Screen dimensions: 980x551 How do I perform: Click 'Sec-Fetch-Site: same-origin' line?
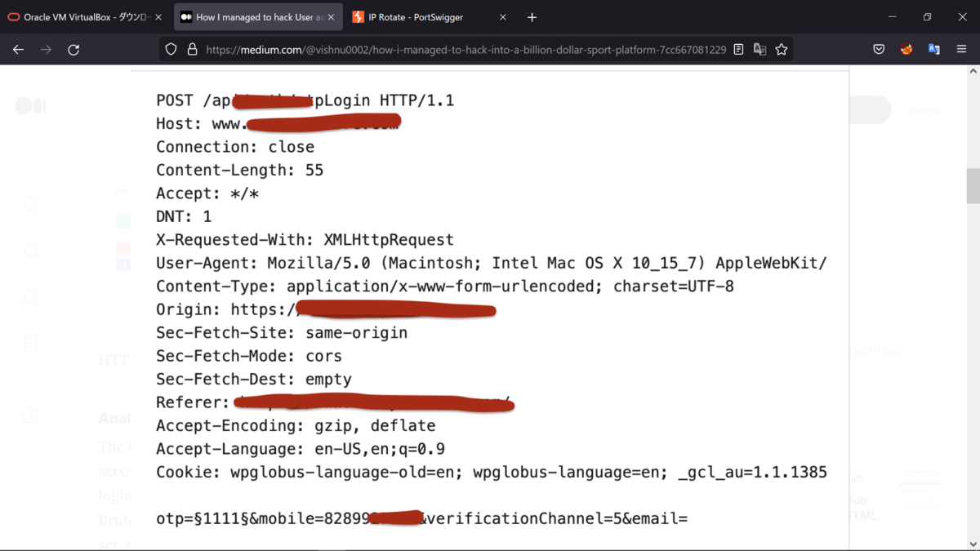point(282,333)
